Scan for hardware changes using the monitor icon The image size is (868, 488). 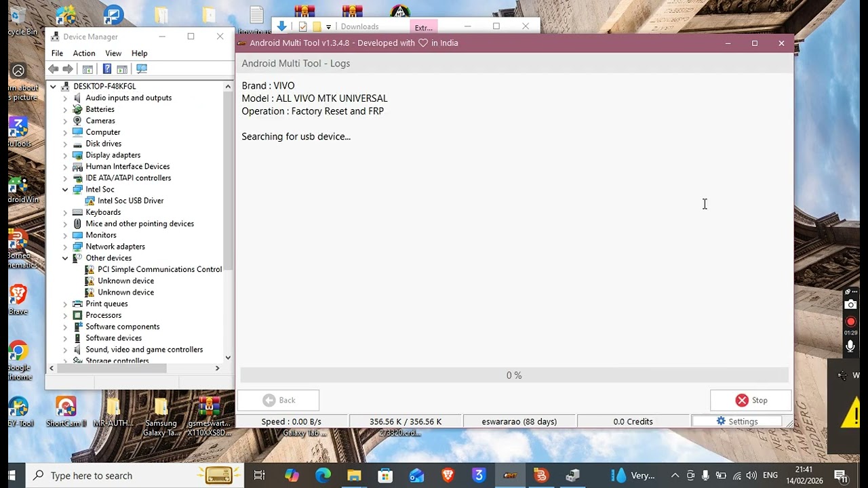(x=142, y=69)
